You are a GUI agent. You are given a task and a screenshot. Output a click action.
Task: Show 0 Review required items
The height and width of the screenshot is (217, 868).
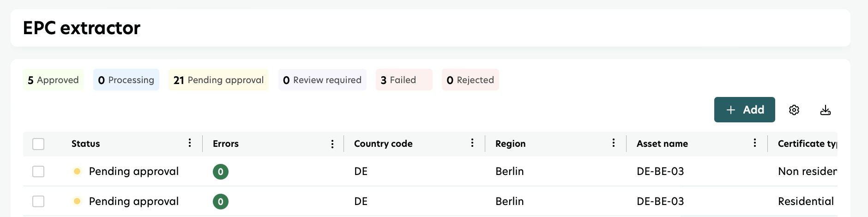322,80
